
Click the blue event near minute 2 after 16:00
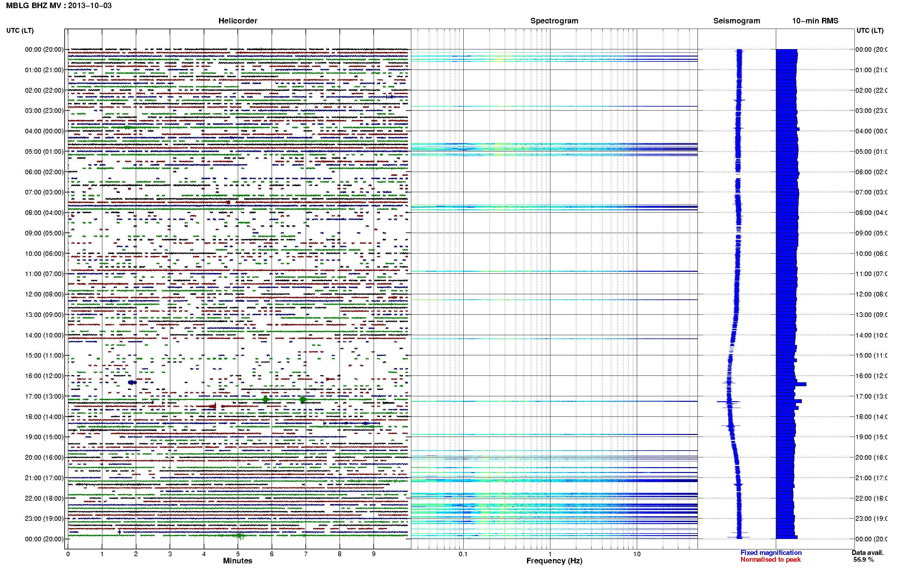132,382
